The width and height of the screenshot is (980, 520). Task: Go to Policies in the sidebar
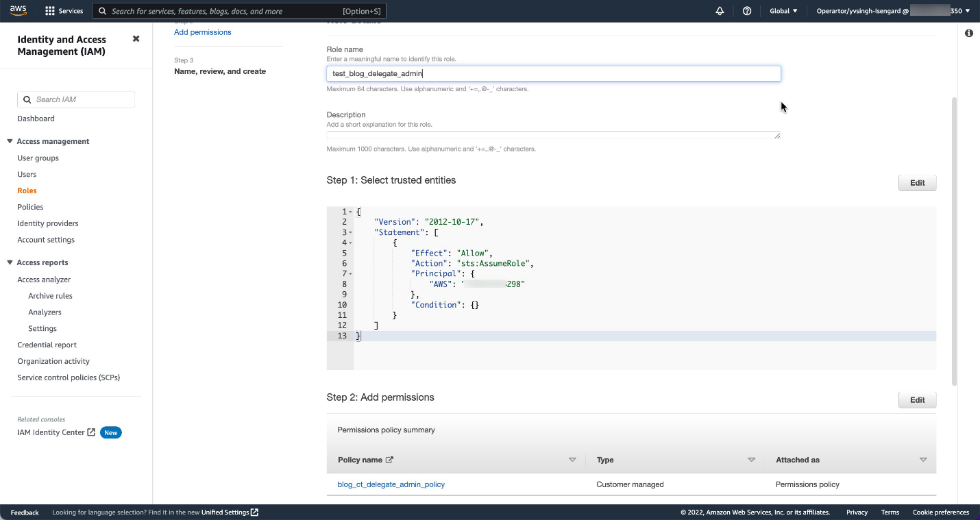point(30,207)
